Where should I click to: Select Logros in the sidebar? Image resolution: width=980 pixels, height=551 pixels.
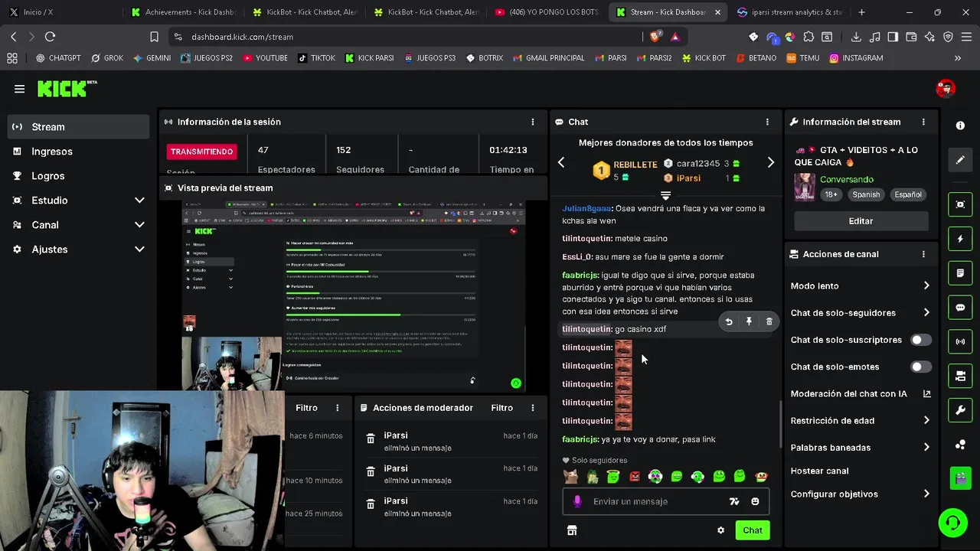click(x=78, y=176)
